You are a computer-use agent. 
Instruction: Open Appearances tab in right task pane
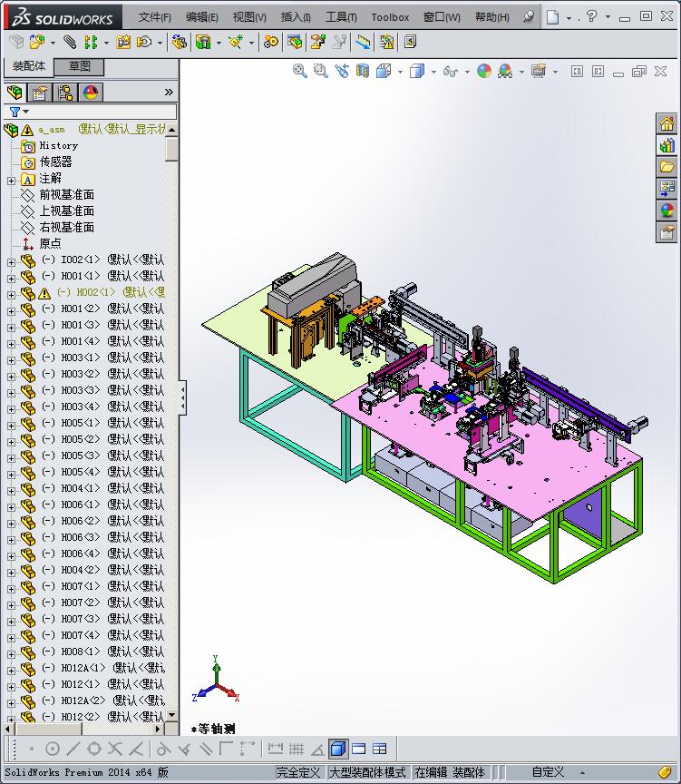(x=667, y=211)
